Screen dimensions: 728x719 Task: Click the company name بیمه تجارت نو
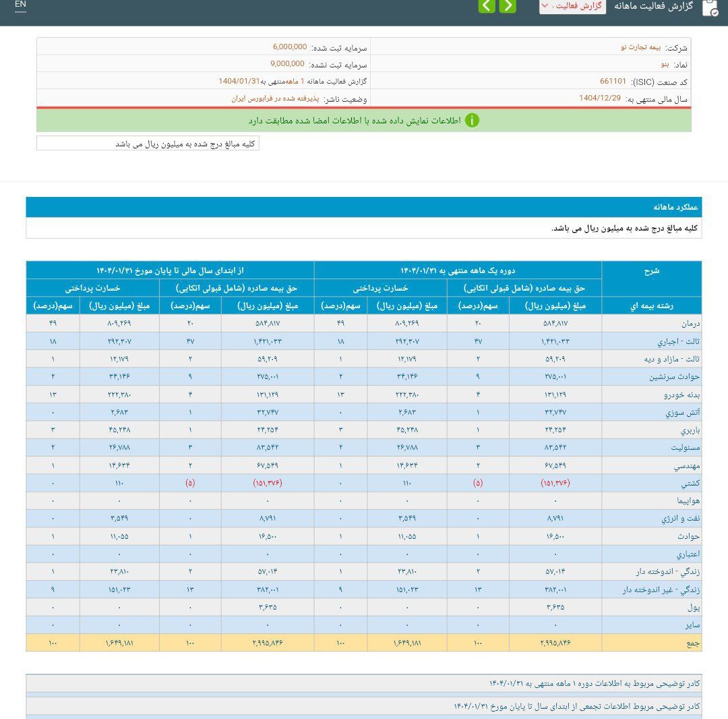tap(641, 47)
